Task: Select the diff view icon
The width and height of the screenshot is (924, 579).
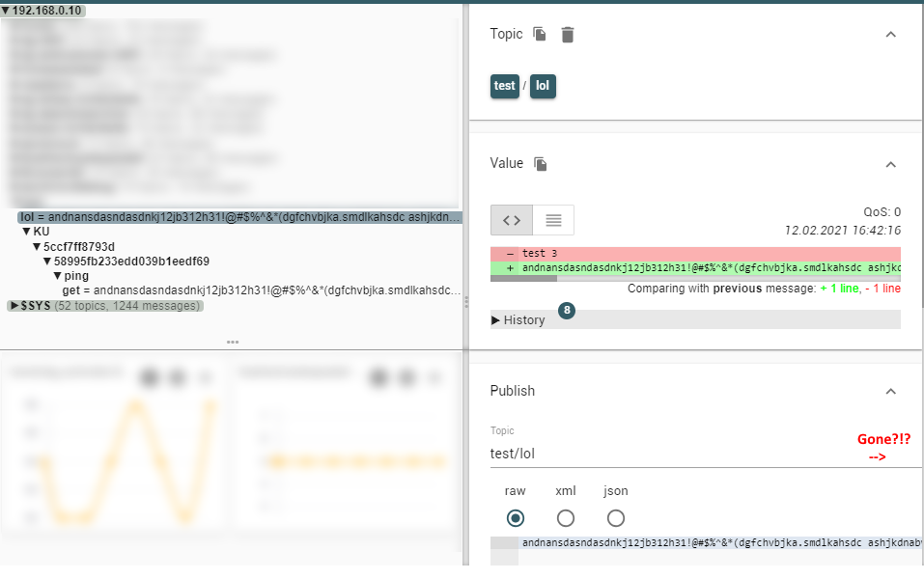Action: pos(511,220)
